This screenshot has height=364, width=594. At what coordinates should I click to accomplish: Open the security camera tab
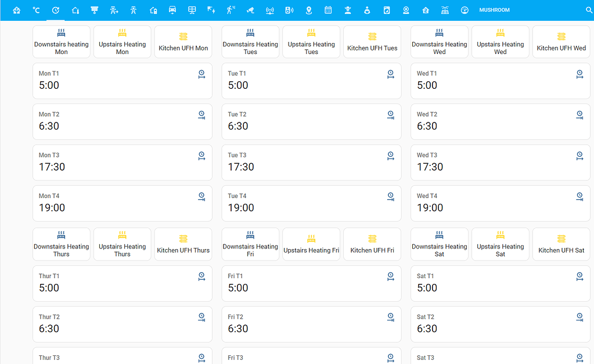250,10
